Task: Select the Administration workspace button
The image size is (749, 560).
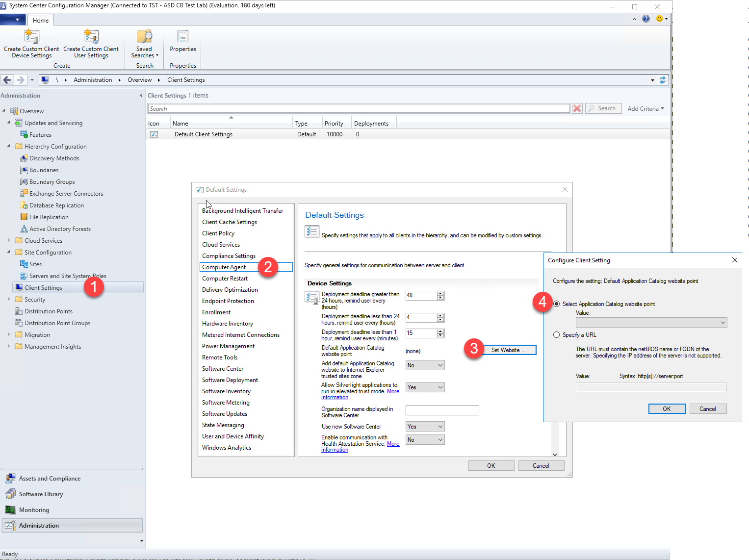Action: pyautogui.click(x=72, y=526)
